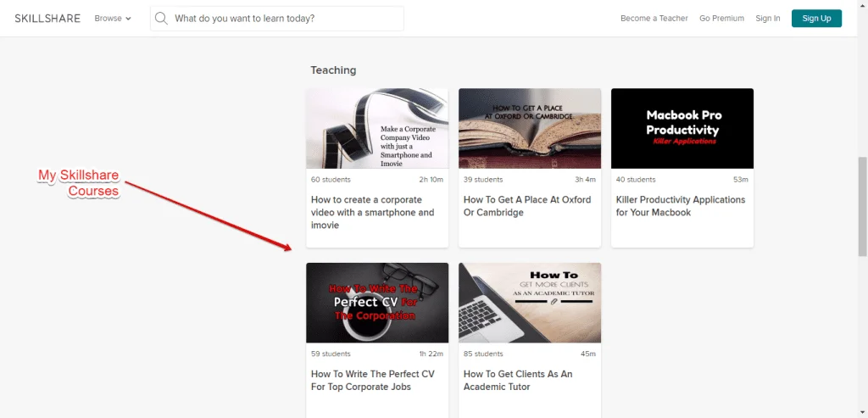Click the '85 students' text
868x418 pixels.
[483, 354]
